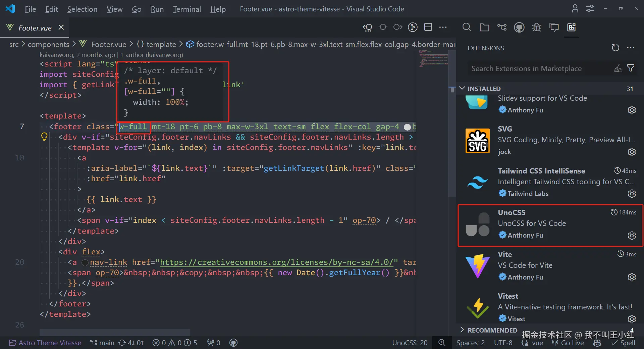Image resolution: width=644 pixels, height=349 pixels.
Task: Open Manage gear for Vite extension
Action: (x=632, y=277)
